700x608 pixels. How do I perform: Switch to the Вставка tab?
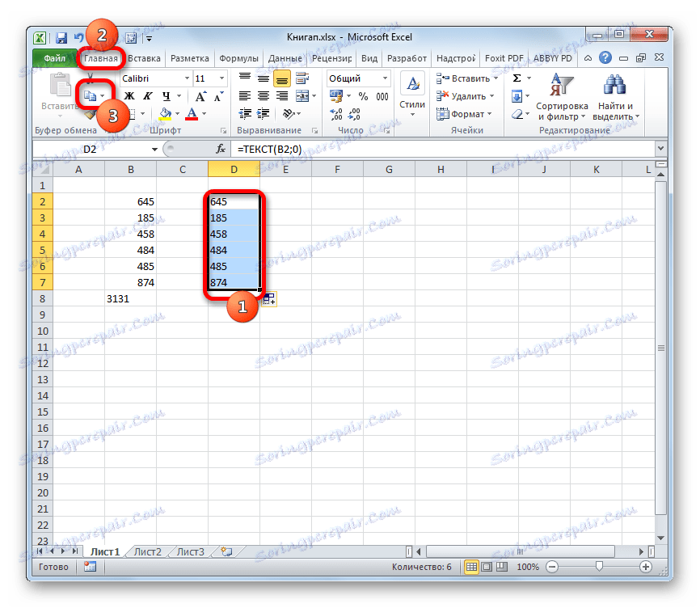click(x=144, y=58)
